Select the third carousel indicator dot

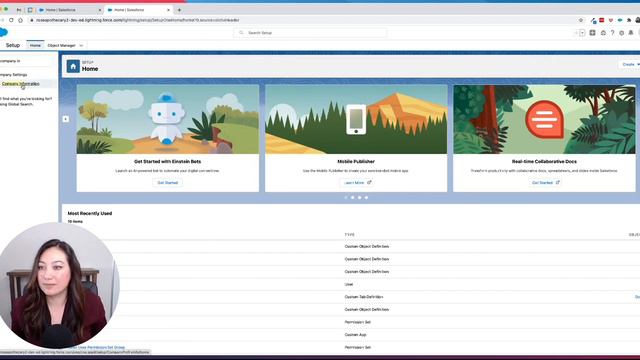(360, 198)
